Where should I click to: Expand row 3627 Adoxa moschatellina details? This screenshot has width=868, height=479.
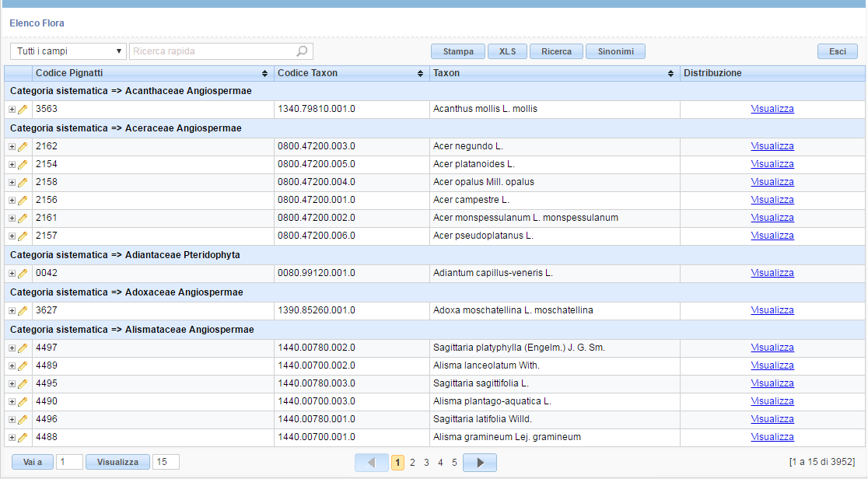12,311
